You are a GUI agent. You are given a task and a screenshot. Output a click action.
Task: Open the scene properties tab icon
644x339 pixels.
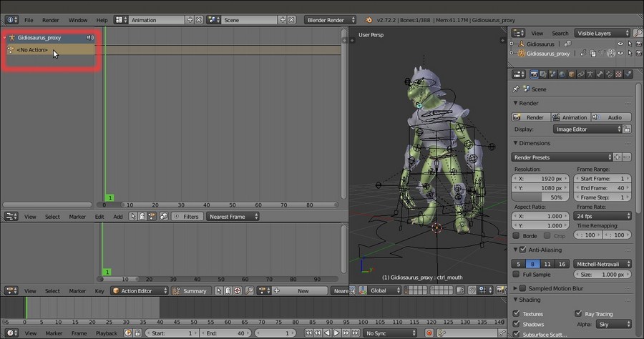tap(553, 74)
